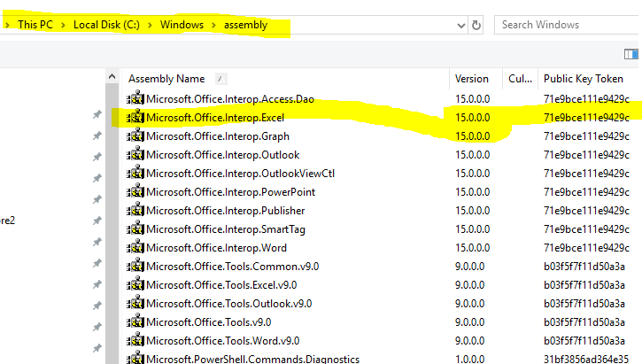642x364 pixels.
Task: Go to This PC breadcrumb
Action: 35,25
